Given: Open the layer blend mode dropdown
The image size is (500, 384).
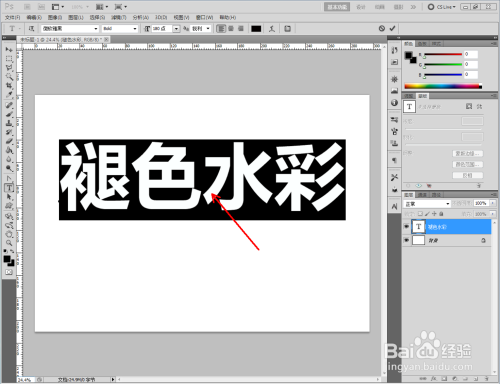Looking at the screenshot, I should tap(427, 204).
